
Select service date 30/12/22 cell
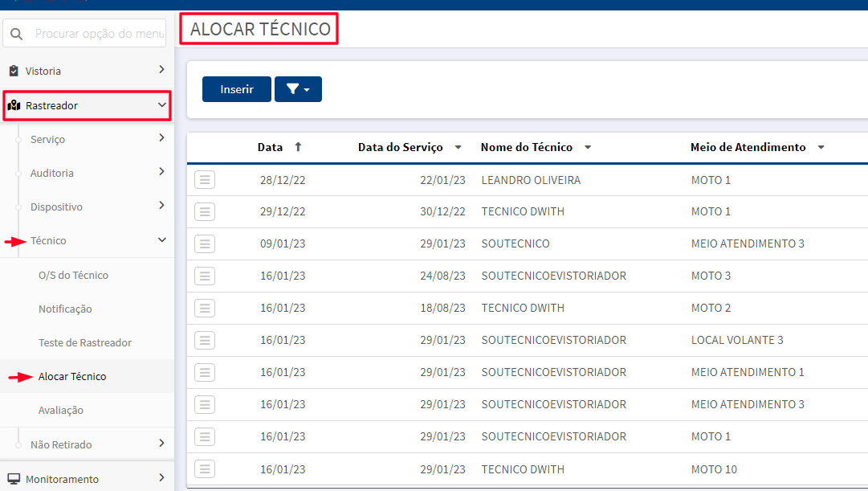point(443,211)
